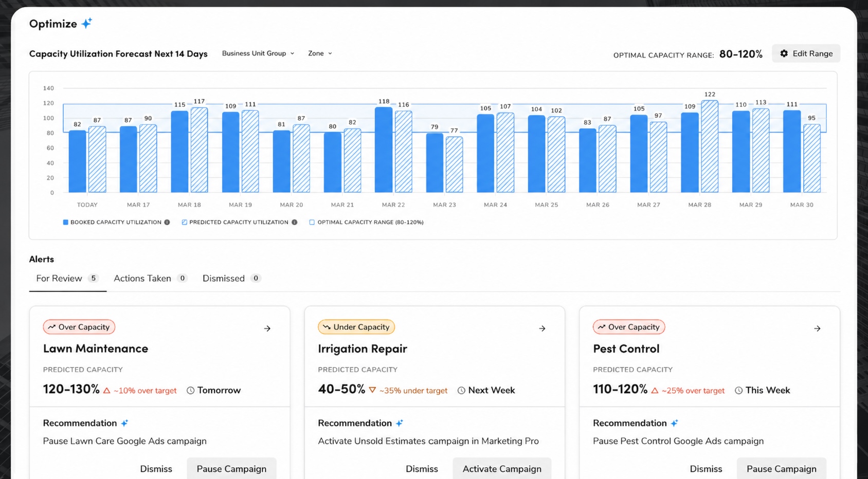The height and width of the screenshot is (479, 868).
Task: Activate Campaign for Irrigation Repair
Action: pyautogui.click(x=502, y=469)
